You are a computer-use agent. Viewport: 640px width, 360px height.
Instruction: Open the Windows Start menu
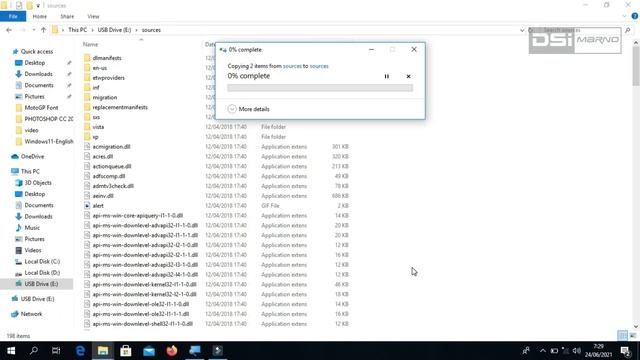11,351
